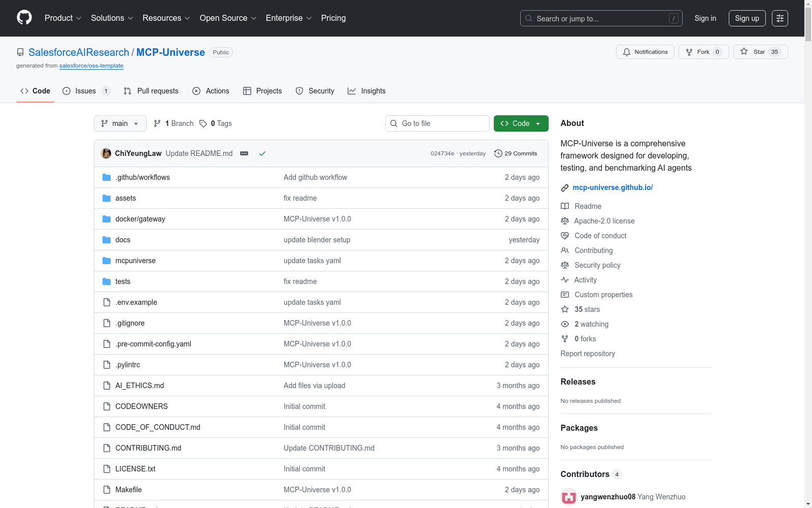Screen dimensions: 812x508
Task: Click the link icon beside mcp-universe.github.io
Action: tap(565, 188)
